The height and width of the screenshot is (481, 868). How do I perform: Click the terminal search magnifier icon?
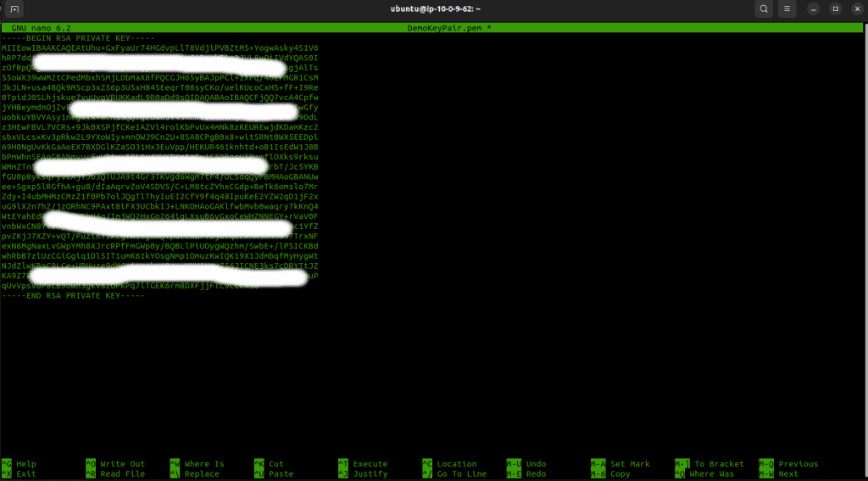point(764,9)
